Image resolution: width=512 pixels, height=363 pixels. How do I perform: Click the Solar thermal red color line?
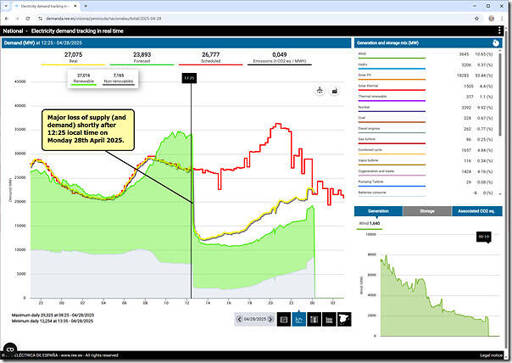[392, 90]
